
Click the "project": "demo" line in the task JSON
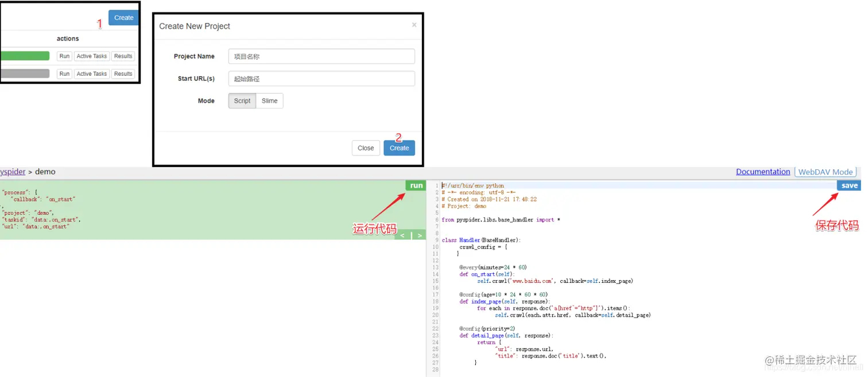28,213
